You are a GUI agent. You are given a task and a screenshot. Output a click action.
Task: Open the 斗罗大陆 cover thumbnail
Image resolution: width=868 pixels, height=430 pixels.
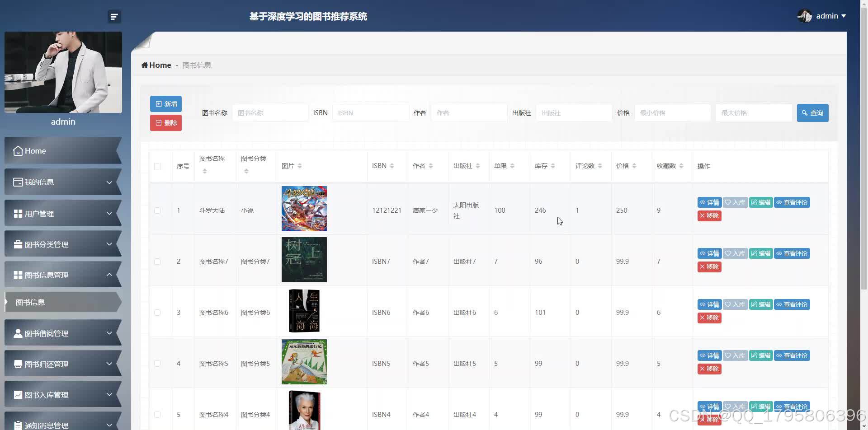click(x=304, y=209)
